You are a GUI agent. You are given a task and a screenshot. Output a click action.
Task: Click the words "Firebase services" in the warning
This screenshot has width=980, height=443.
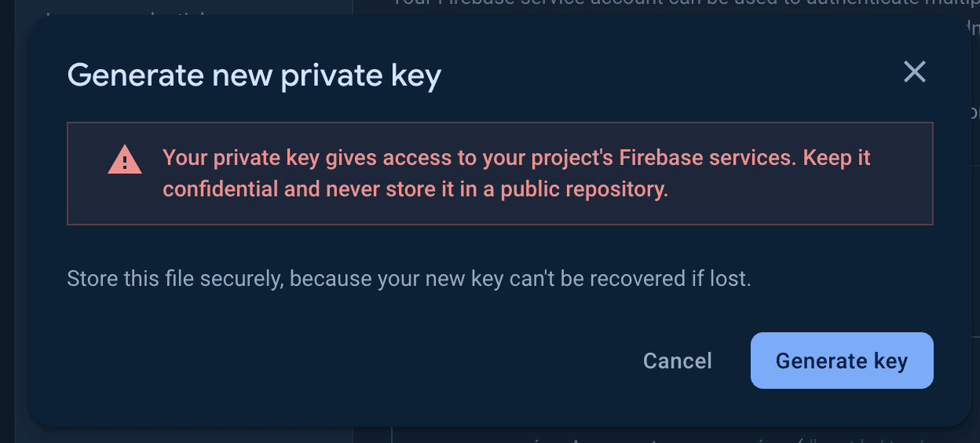pyautogui.click(x=707, y=158)
